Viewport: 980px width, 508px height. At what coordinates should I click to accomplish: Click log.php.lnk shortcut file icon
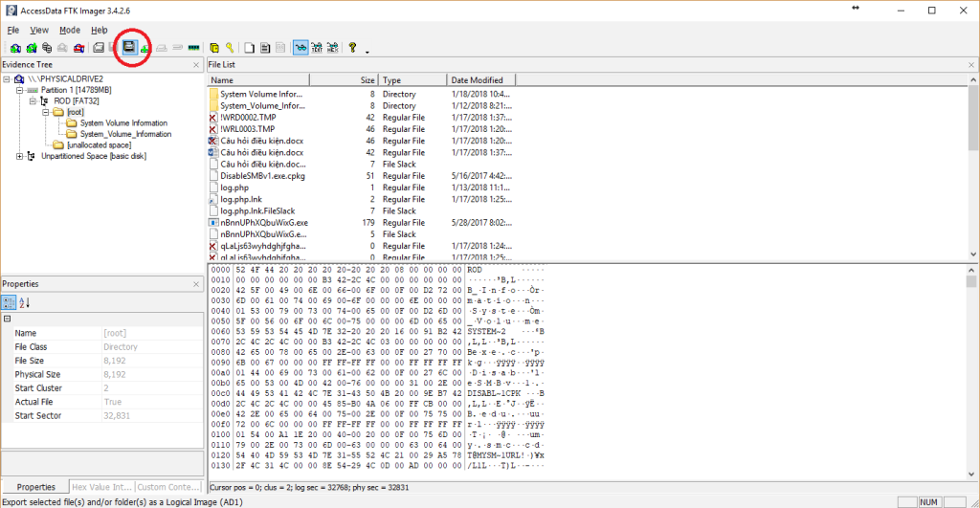213,199
